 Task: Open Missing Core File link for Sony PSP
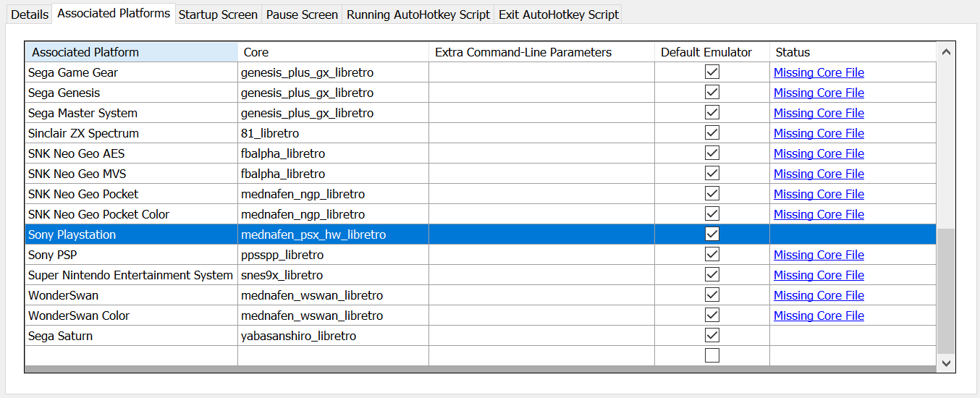pyautogui.click(x=819, y=255)
